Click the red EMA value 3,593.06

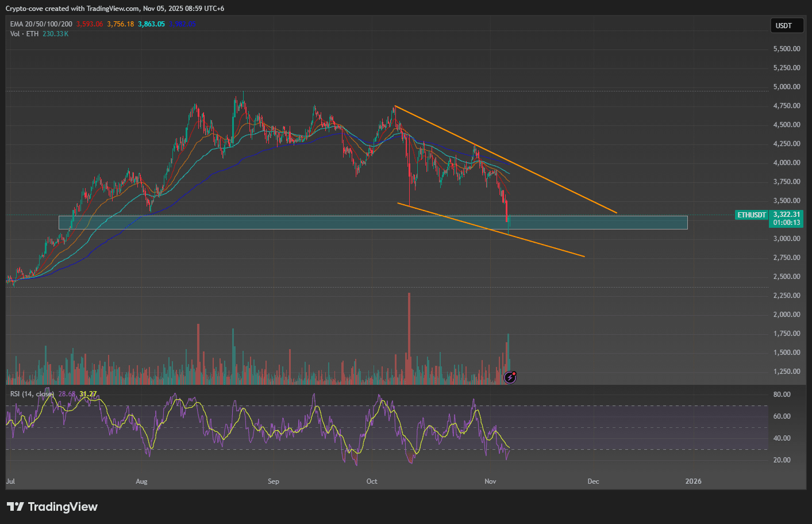pyautogui.click(x=90, y=24)
